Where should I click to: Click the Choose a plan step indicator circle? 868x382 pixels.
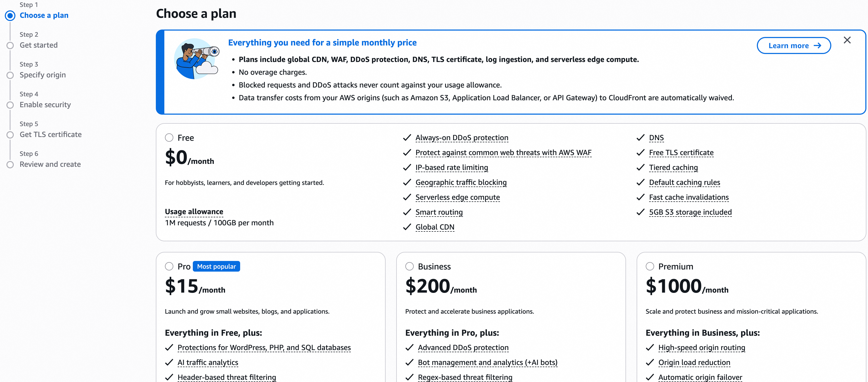click(10, 15)
